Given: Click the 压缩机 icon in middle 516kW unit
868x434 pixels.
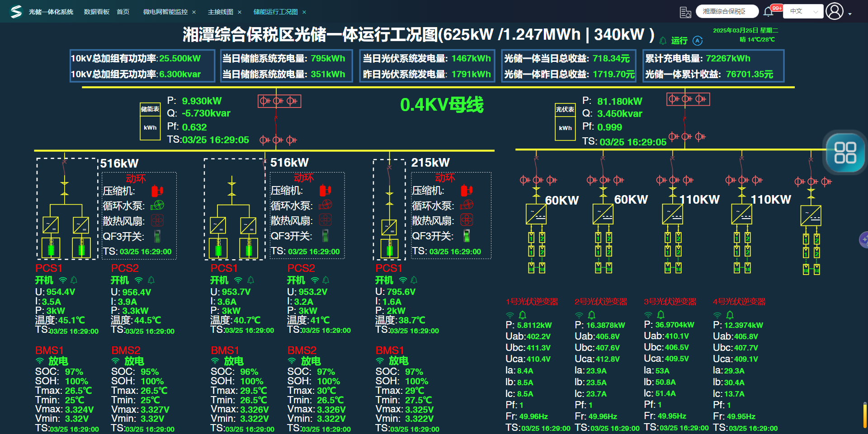Looking at the screenshot, I should [x=325, y=191].
